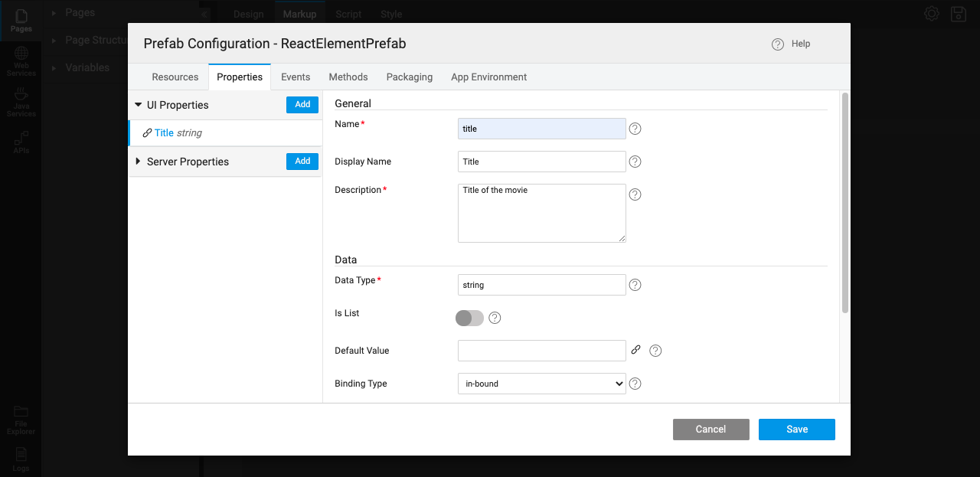
Task: Click Cancel to dismiss the dialog
Action: tap(710, 430)
